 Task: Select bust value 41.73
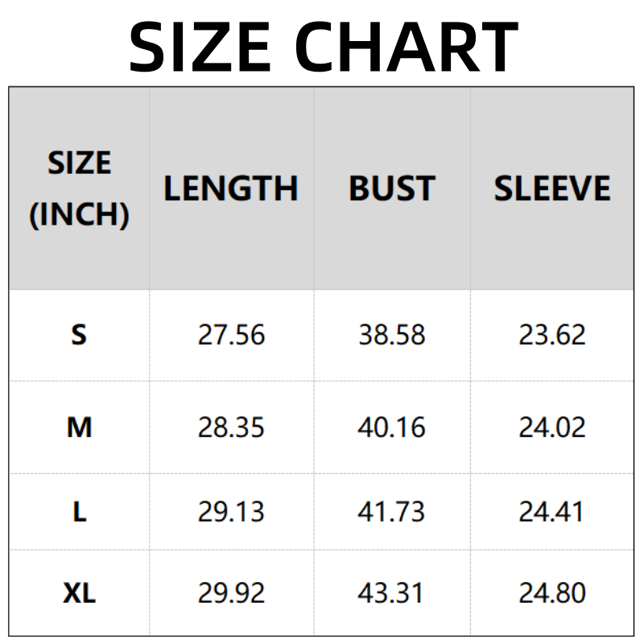(391, 512)
